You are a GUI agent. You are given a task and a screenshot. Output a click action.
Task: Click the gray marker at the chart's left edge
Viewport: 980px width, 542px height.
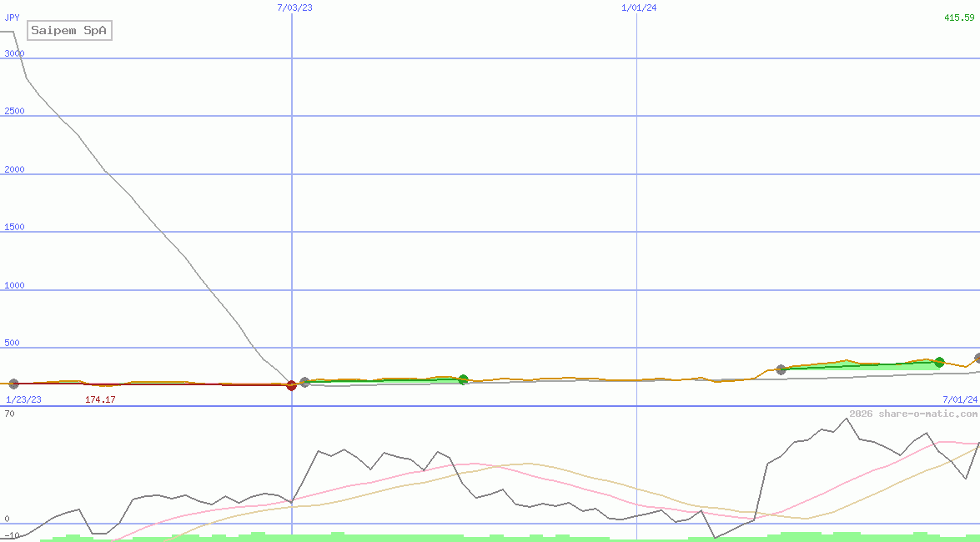click(13, 384)
